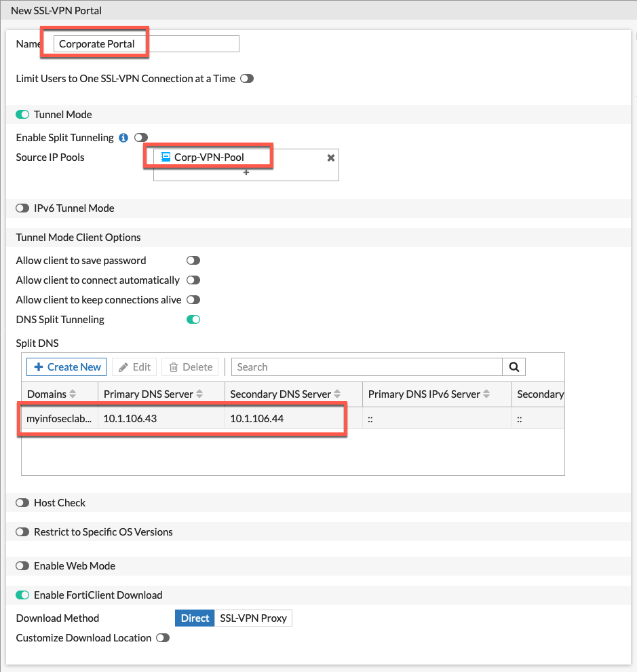
Task: Sort by Primary DNS IPv6 Server column
Action: click(x=486, y=394)
